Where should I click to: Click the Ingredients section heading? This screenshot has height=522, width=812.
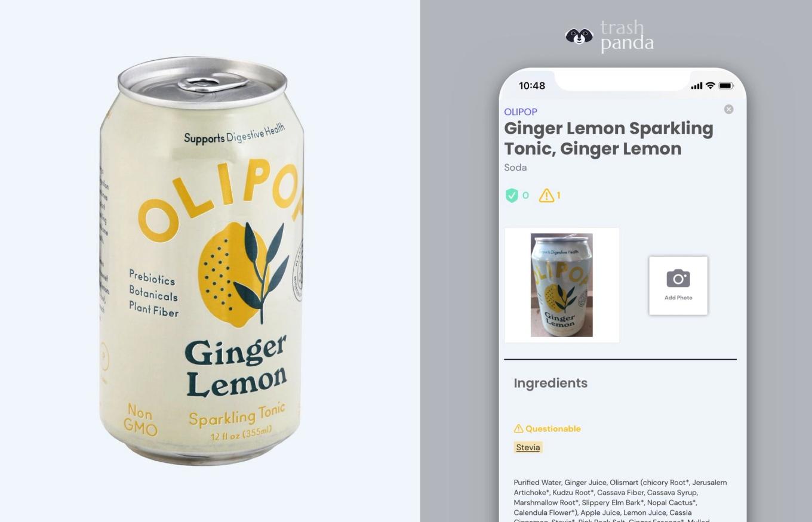[550, 383]
